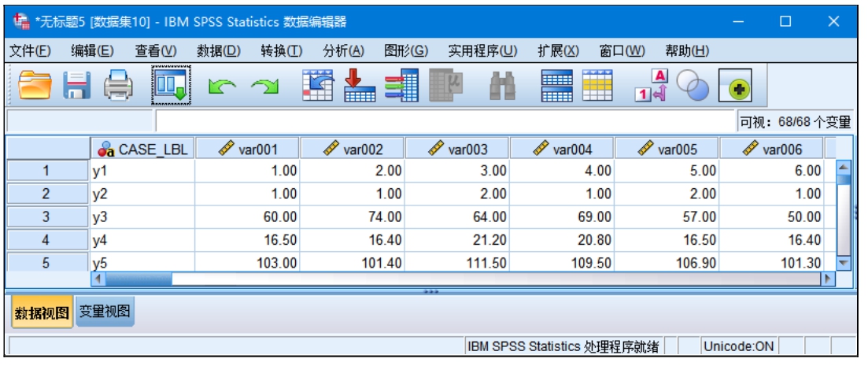Open the 转换(T) menu
Viewport: 868px width, 366px height.
281,51
